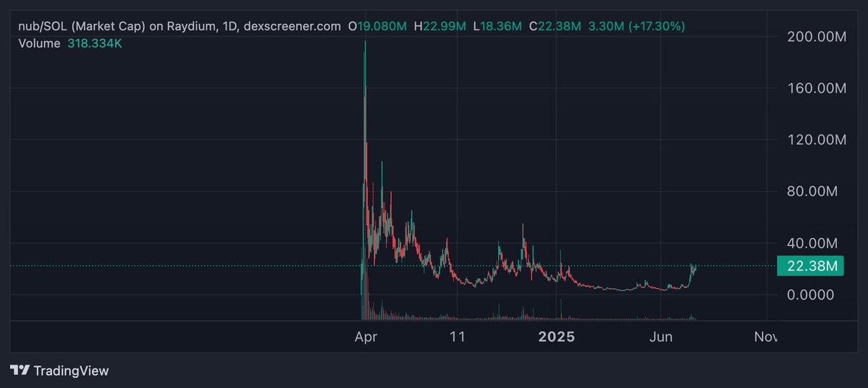This screenshot has width=868, height=388.
Task: Click the 2025 year label on time axis
Action: (x=557, y=337)
